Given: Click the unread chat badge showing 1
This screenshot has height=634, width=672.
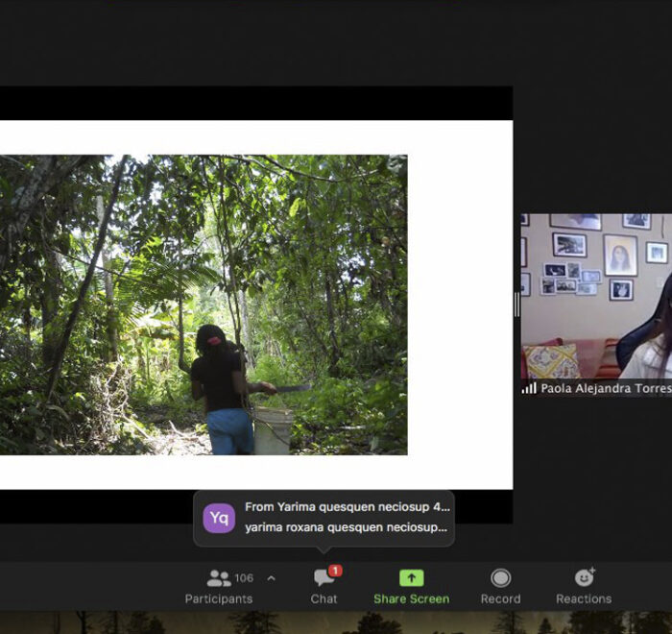Looking at the screenshot, I should [335, 571].
